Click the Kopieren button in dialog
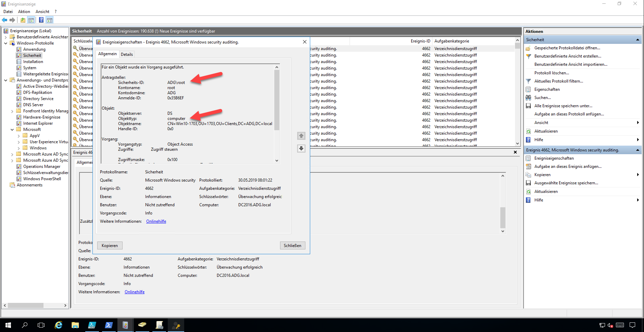This screenshot has height=332, width=644. [x=110, y=246]
